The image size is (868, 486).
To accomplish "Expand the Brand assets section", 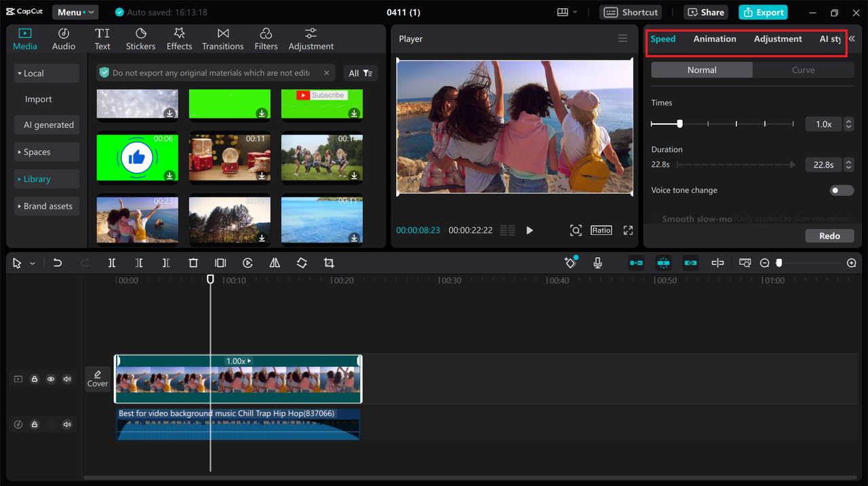I will click(47, 206).
